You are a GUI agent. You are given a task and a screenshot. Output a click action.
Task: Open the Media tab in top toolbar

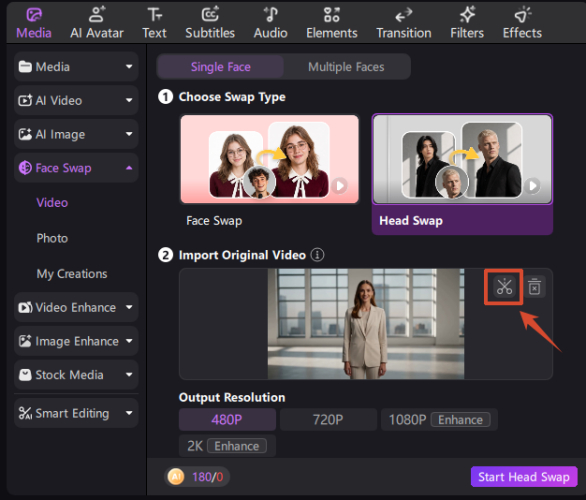34,23
